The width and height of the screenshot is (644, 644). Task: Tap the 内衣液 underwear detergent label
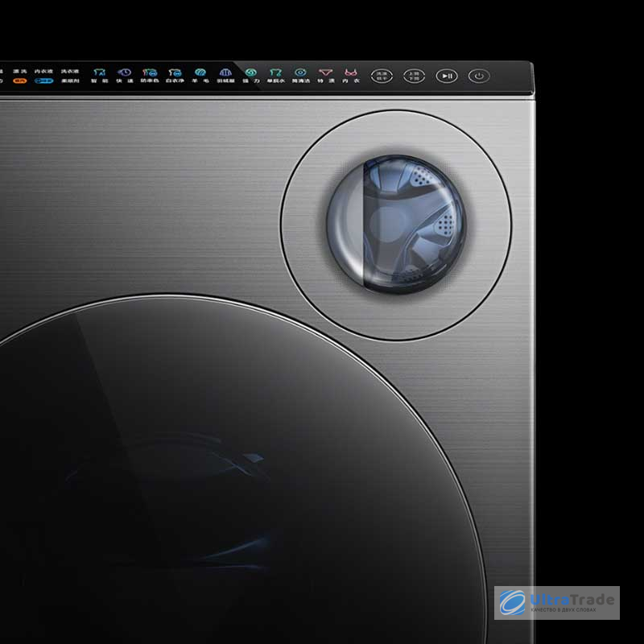[x=43, y=72]
